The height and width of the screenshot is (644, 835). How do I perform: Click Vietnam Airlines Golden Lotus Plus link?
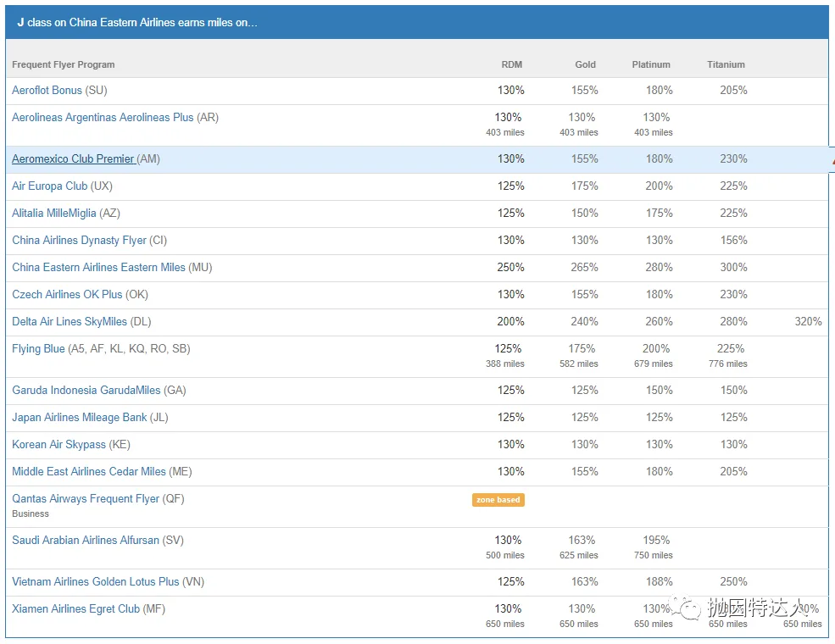click(x=95, y=582)
